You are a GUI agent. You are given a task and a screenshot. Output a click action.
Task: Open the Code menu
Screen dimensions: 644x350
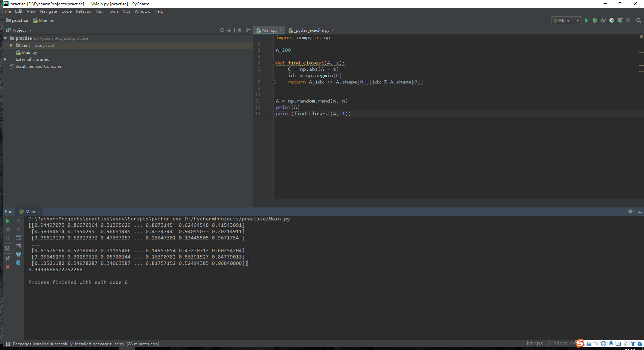[66, 11]
